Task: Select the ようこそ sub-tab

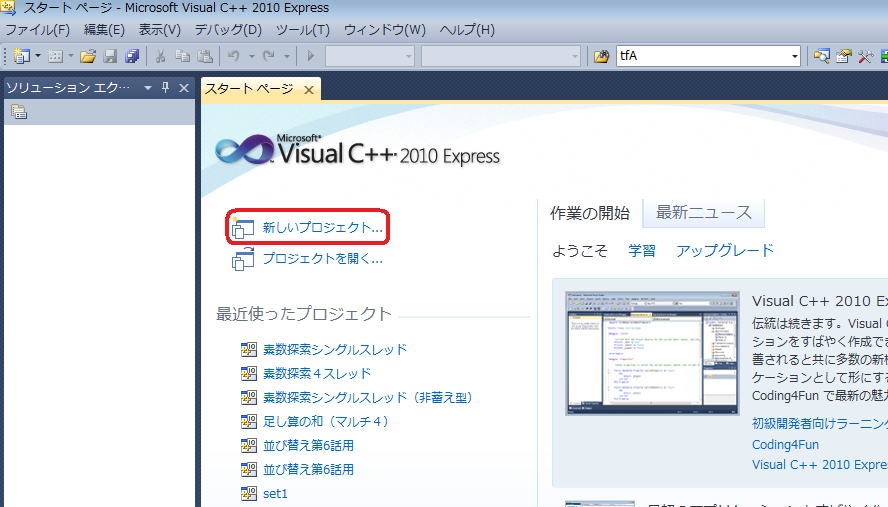Action: (x=579, y=250)
